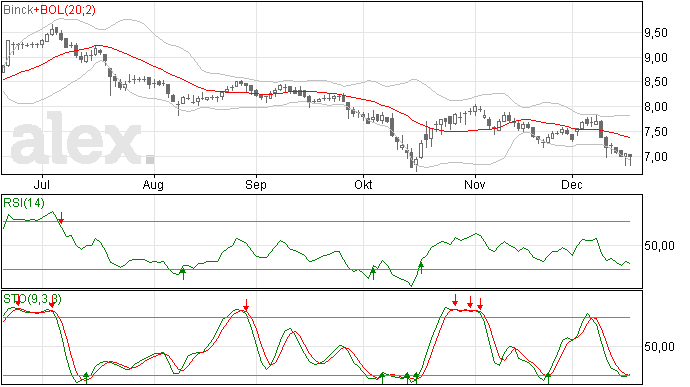Image resolution: width=690 pixels, height=387 pixels.
Task: Click the green buy arrow on RSI in early October
Action: pyautogui.click(x=373, y=273)
